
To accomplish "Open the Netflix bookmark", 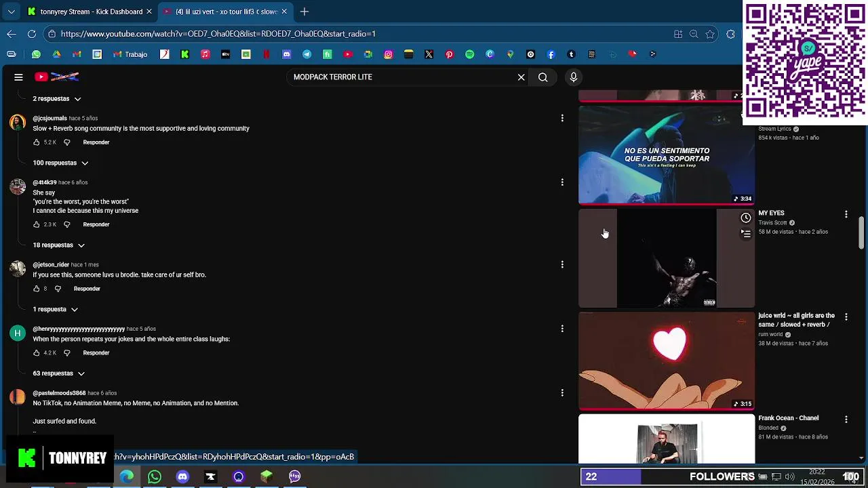I will click(267, 54).
